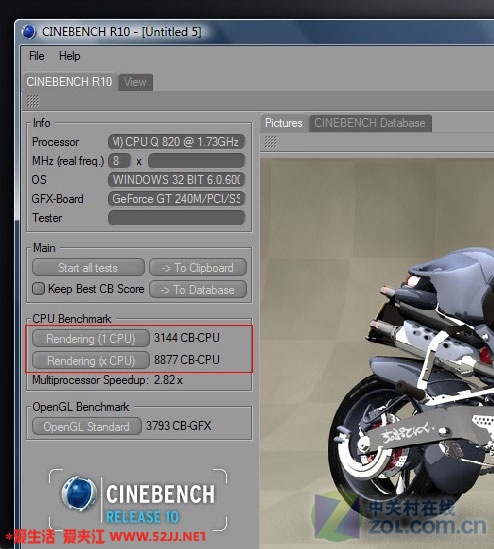Screen dimensions: 494x549
Task: Click the dotted grip icon under CINEBENCH R10 tab
Action: (33, 101)
